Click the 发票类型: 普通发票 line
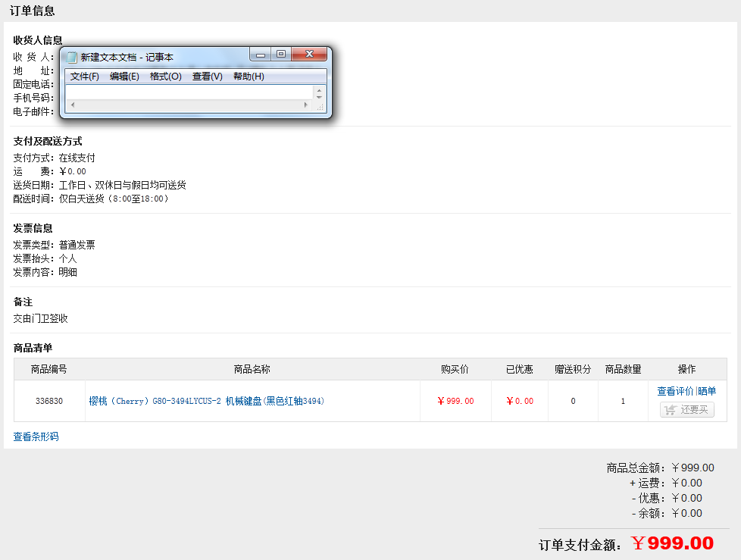This screenshot has width=741, height=560. pos(54,245)
